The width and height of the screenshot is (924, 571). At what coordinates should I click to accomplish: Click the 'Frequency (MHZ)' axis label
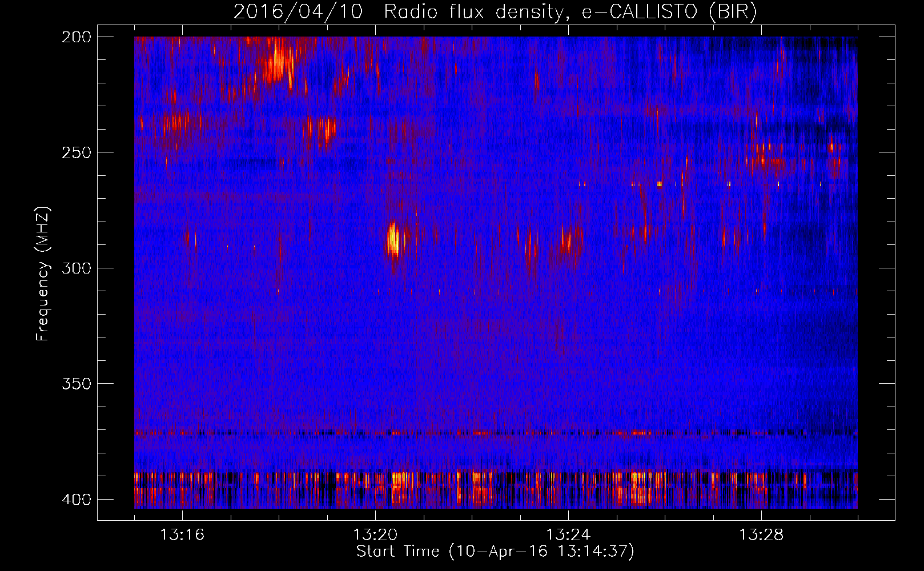pos(43,274)
